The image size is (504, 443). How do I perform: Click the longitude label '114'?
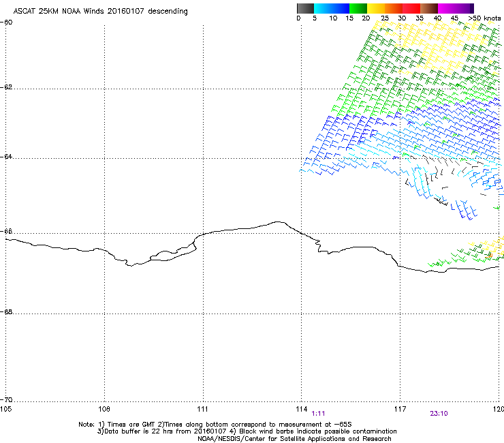pyautogui.click(x=302, y=409)
